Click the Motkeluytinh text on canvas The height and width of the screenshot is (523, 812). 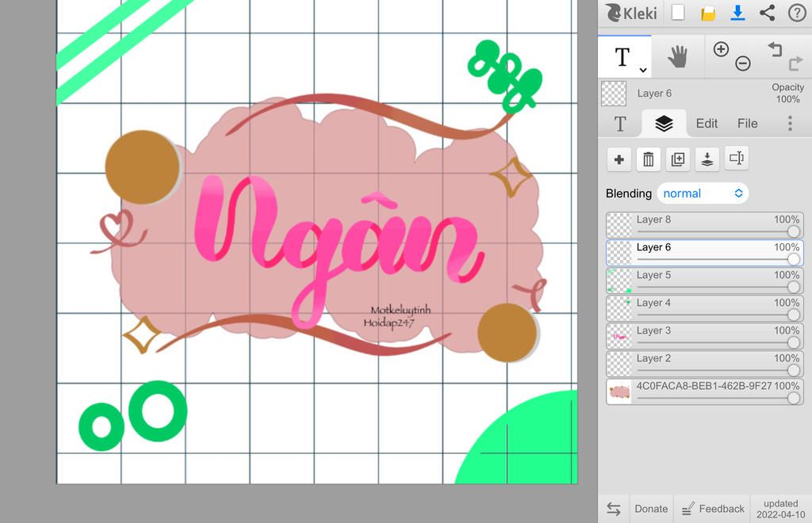[x=400, y=310]
